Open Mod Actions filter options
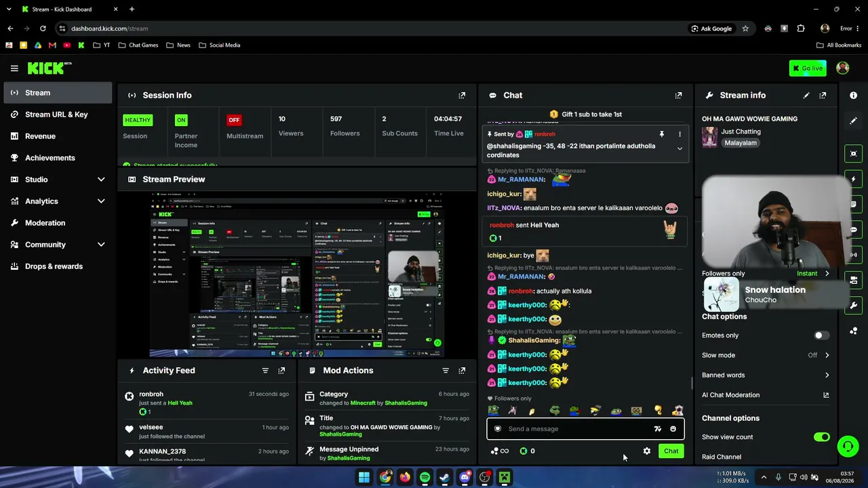 446,371
